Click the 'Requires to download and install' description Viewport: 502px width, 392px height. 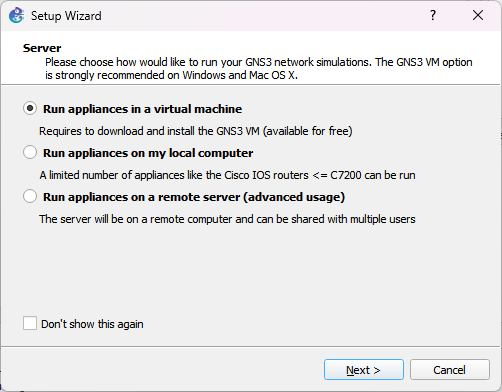tap(196, 131)
